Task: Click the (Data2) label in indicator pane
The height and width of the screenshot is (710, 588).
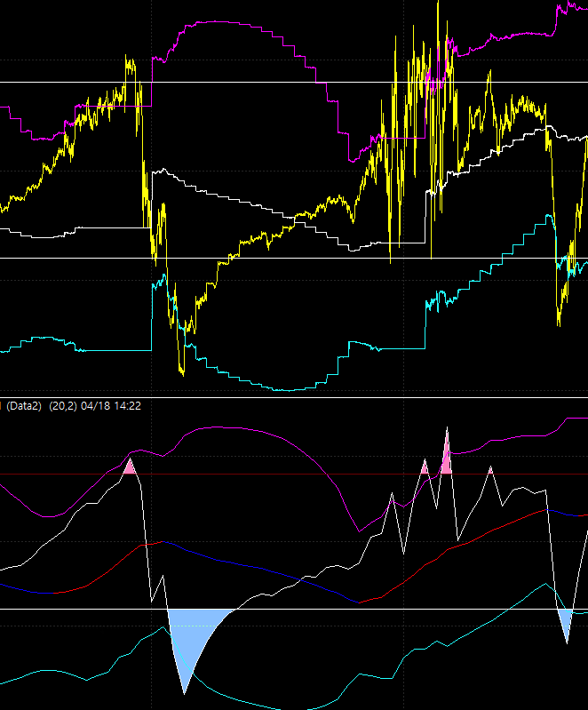Action: click(x=24, y=405)
